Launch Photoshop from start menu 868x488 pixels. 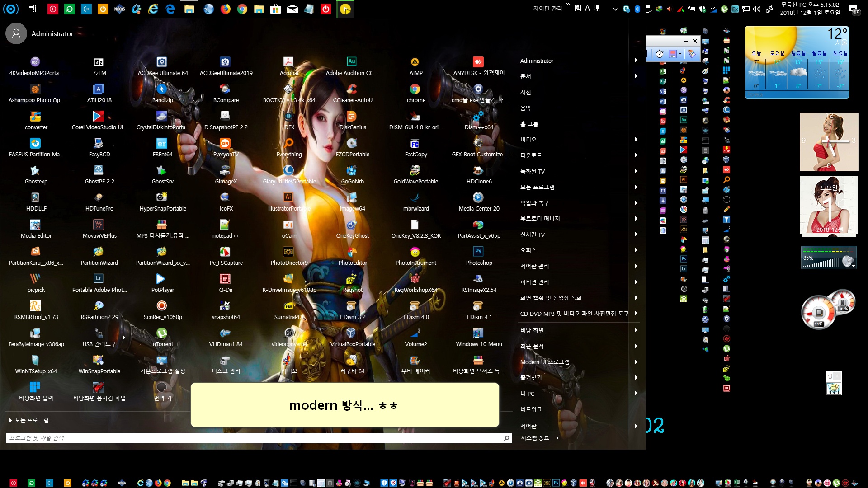tap(478, 252)
